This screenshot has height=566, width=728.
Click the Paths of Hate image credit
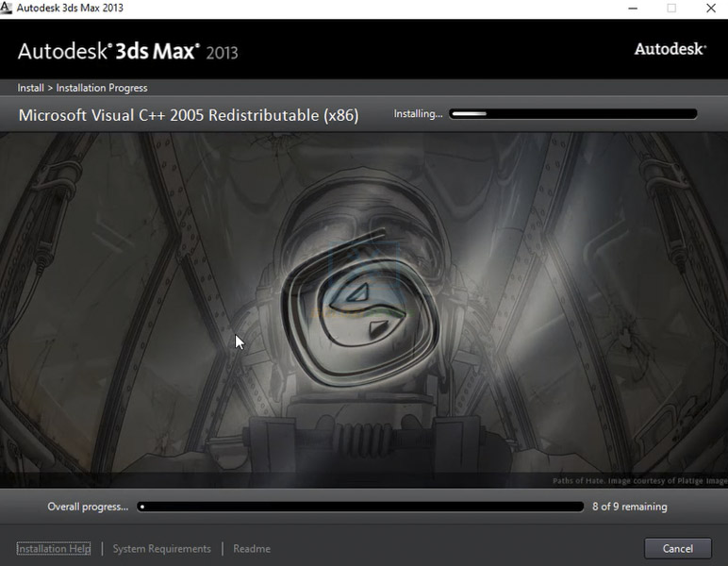(x=639, y=481)
